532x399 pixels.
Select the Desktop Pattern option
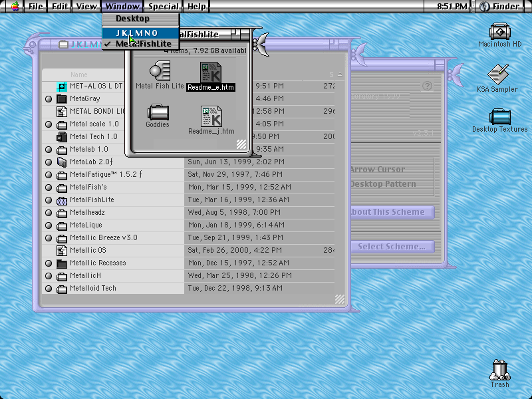[383, 184]
